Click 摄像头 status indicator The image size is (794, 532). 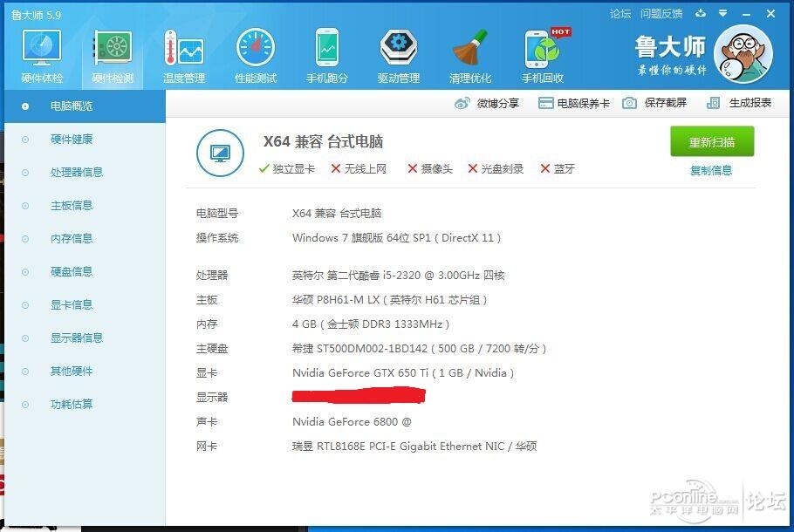pyautogui.click(x=430, y=168)
